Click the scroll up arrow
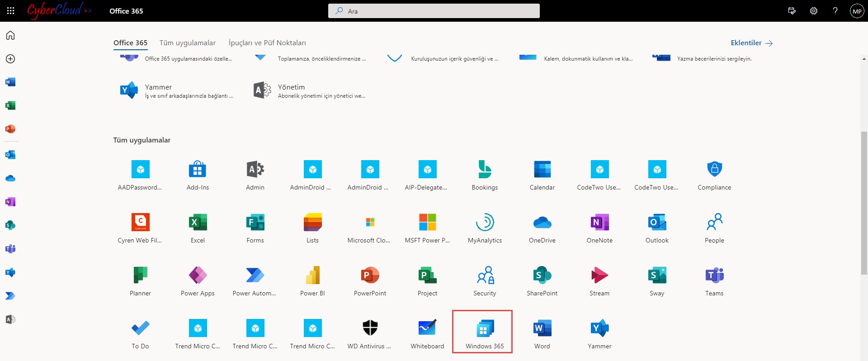This screenshot has width=868, height=361. (x=864, y=59)
